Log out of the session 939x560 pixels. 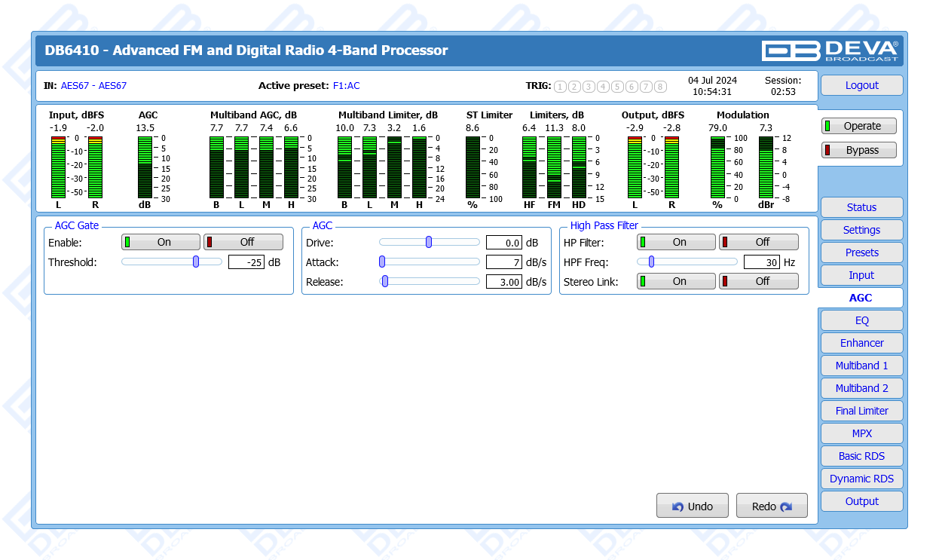click(861, 85)
